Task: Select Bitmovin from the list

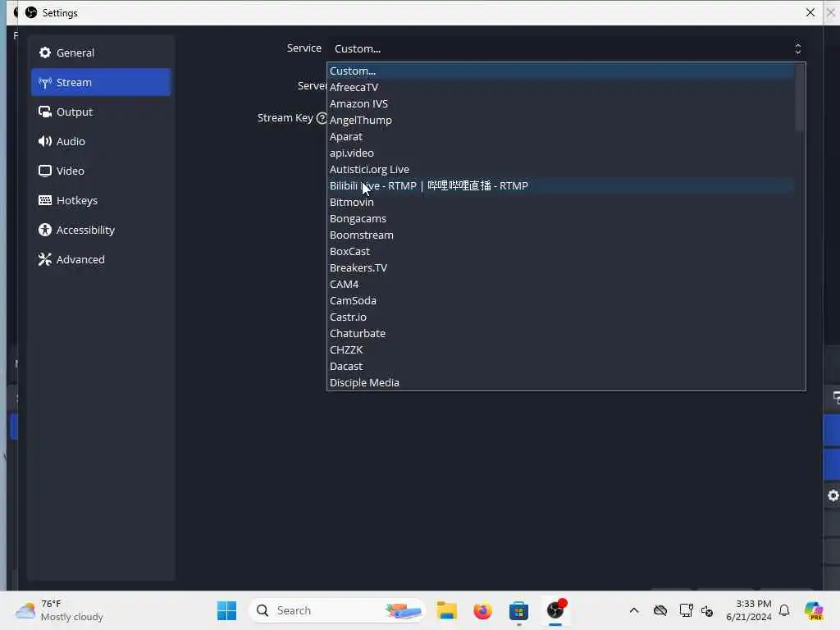Action: click(561, 202)
